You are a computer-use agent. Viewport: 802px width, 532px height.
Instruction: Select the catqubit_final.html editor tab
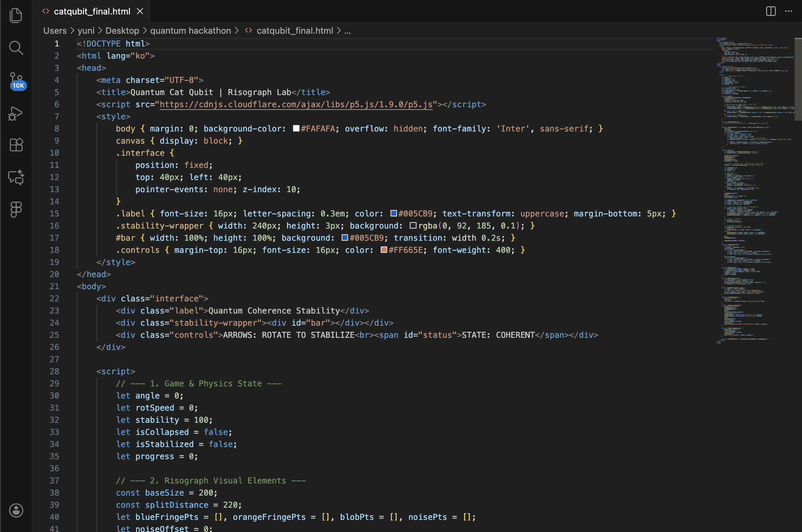click(92, 11)
